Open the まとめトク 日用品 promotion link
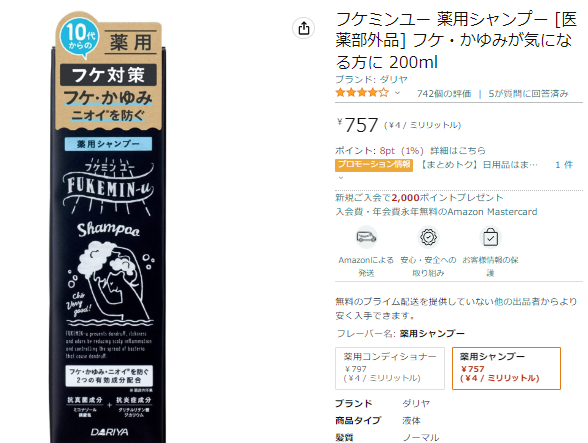This screenshot has height=443, width=588. pos(478,165)
